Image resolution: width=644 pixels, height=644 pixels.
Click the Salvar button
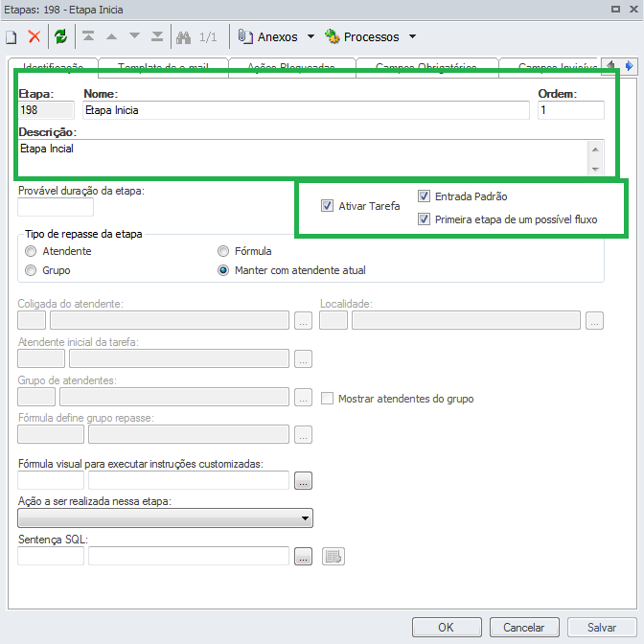pyautogui.click(x=602, y=627)
